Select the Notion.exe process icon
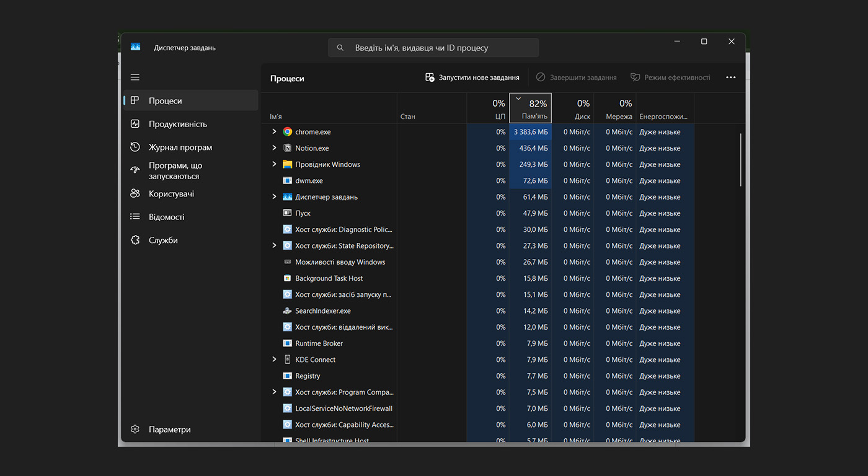This screenshot has width=868, height=476. [x=287, y=148]
